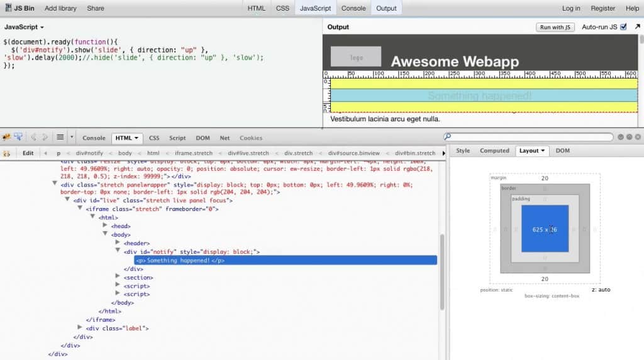
Task: Collapse the div id notify node
Action: (x=118, y=250)
